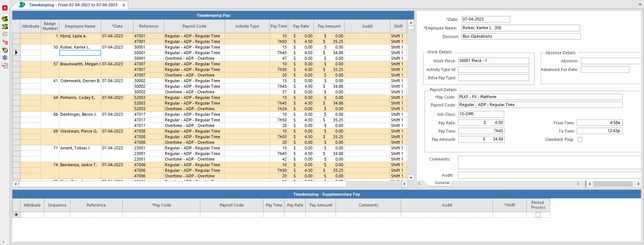Click the lightning bolt zero icon

[5, 42]
